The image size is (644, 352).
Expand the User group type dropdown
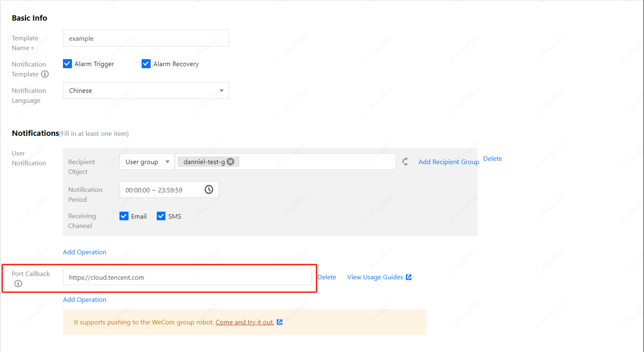[x=147, y=162]
